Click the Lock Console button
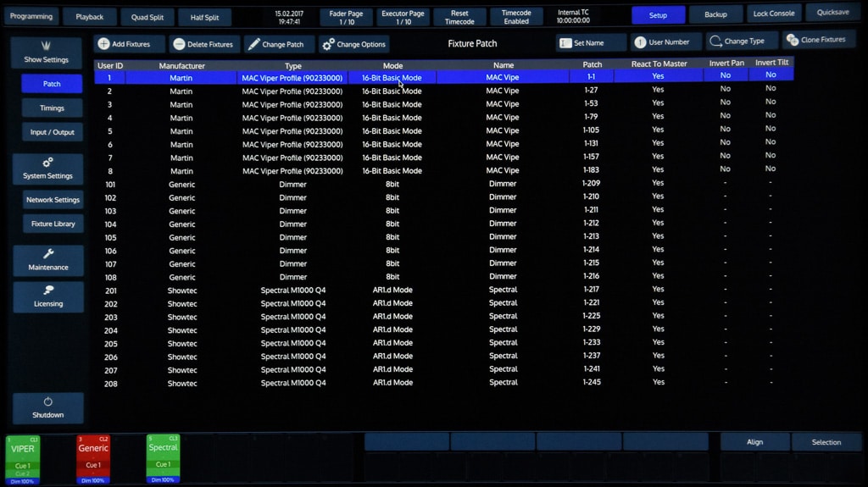Image resolution: width=868 pixels, height=487 pixels. click(773, 14)
